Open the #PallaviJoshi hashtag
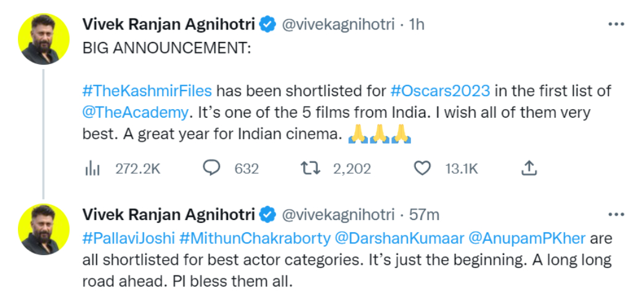Screen dimensions: 644x297 (x=128, y=238)
